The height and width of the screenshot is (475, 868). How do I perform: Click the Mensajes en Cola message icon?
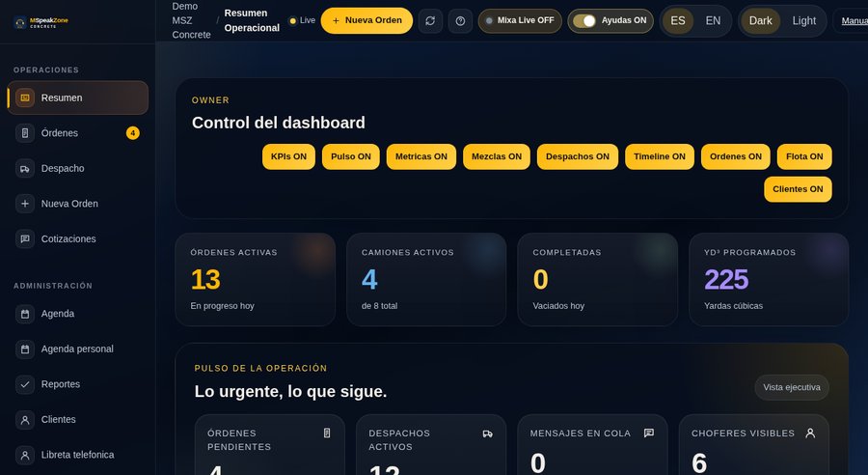pyautogui.click(x=649, y=433)
